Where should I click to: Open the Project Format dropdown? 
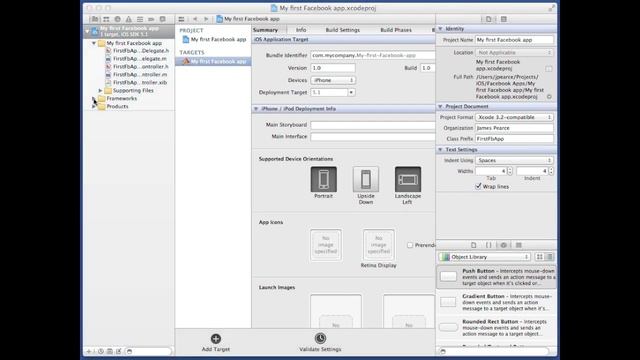(x=514, y=117)
